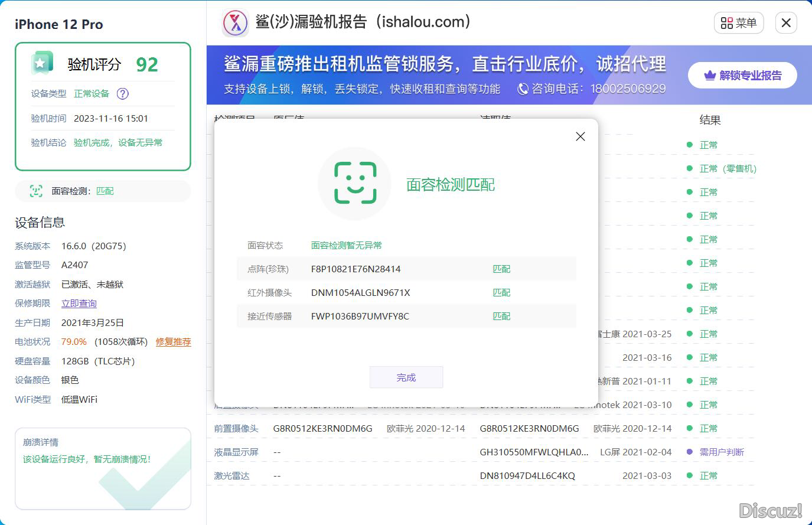Open the 菜单 menu button
Viewport: 812px width, 525px height.
click(x=739, y=23)
